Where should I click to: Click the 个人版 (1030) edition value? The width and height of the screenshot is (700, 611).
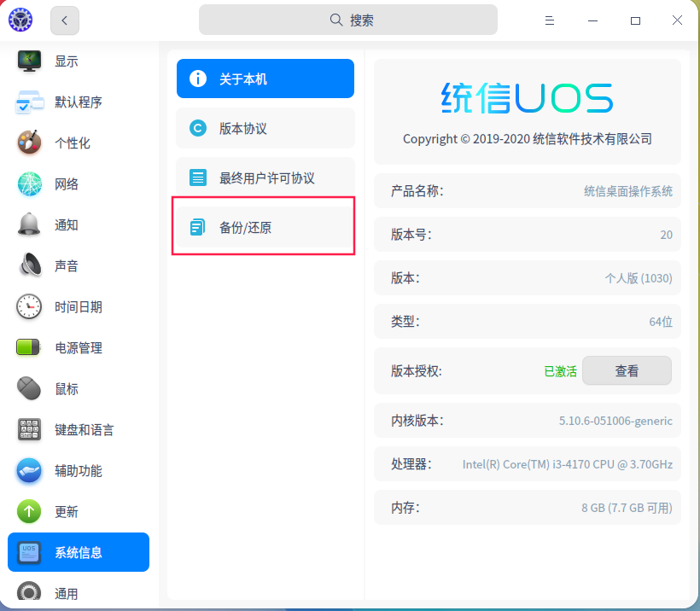[639, 278]
